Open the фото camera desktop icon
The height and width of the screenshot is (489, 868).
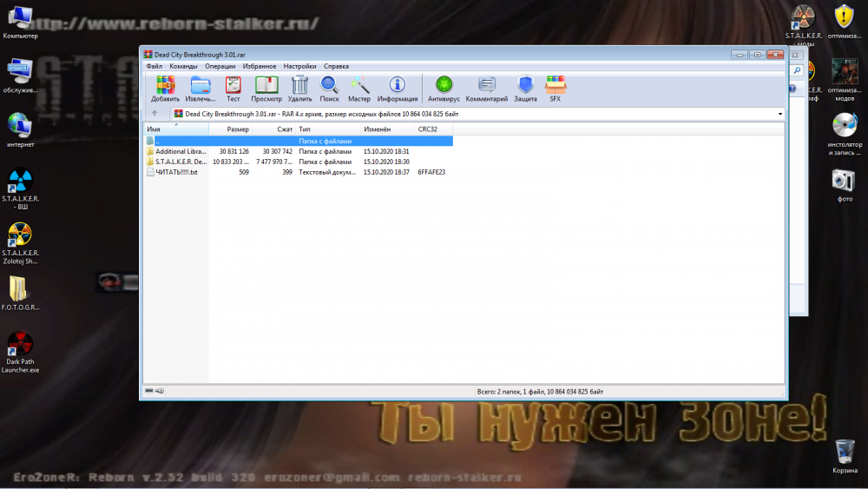pos(845,186)
